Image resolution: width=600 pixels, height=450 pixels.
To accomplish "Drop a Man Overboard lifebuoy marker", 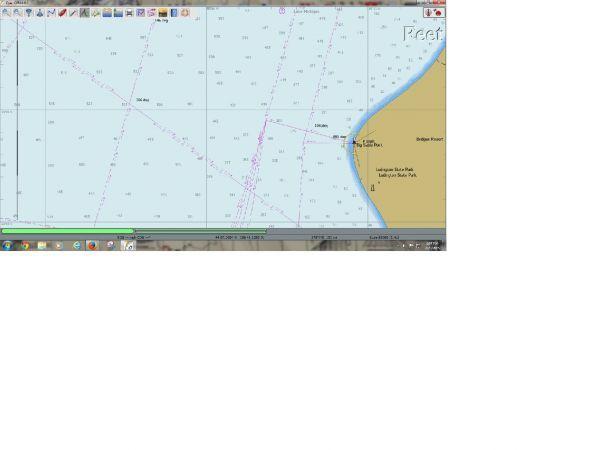I will click(185, 13).
